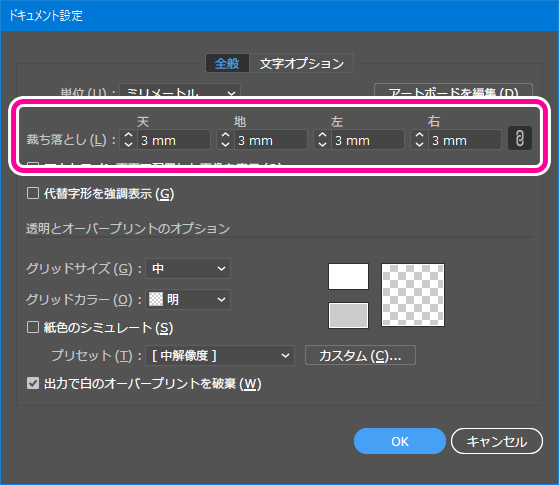Screen dimensions: 559x485
Task: Click the gray grid color swatch
Action: (348, 316)
